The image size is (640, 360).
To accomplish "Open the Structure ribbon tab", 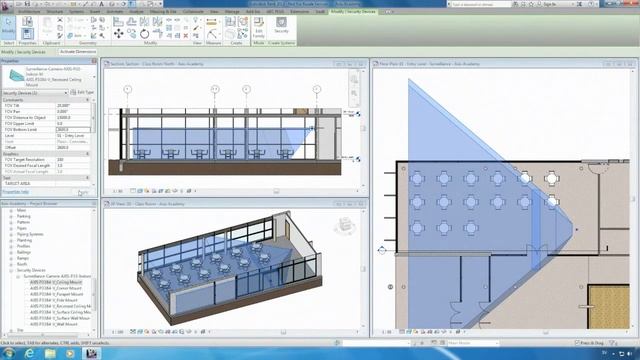I will [x=54, y=12].
